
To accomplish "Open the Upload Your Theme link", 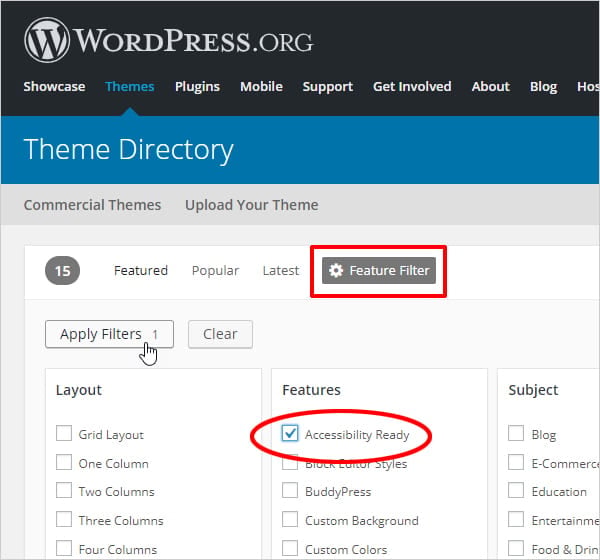I will coord(252,205).
